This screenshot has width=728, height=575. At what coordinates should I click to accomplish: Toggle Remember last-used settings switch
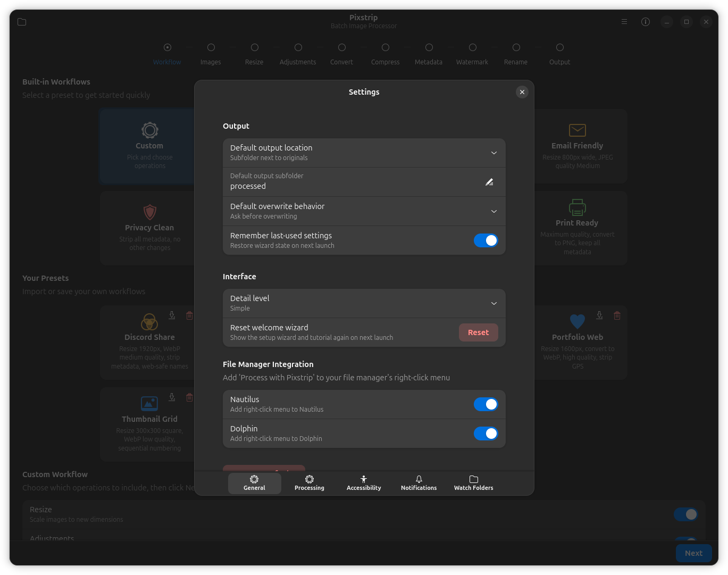pyautogui.click(x=486, y=240)
